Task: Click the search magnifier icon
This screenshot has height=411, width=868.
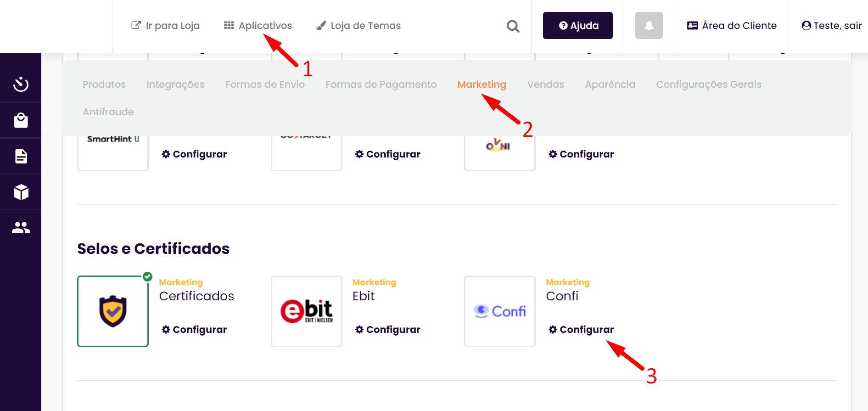Action: (x=513, y=26)
